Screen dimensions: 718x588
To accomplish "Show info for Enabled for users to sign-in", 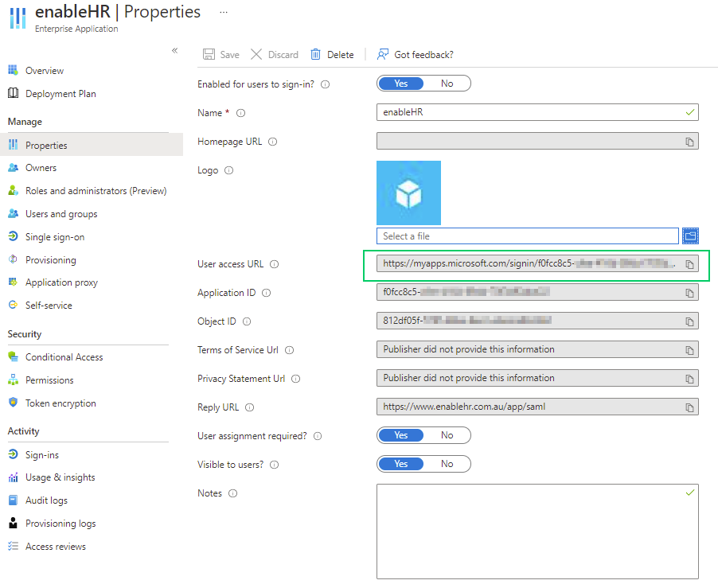I will pos(325,84).
